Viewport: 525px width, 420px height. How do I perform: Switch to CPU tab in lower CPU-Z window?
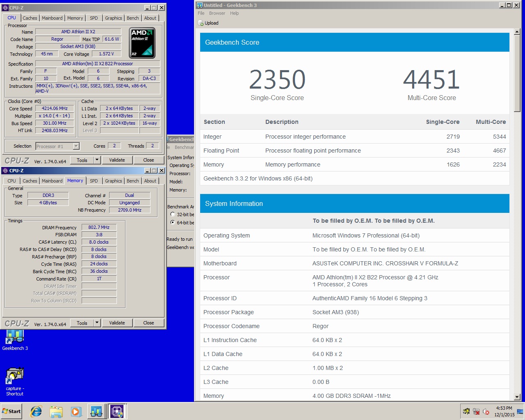(12, 181)
